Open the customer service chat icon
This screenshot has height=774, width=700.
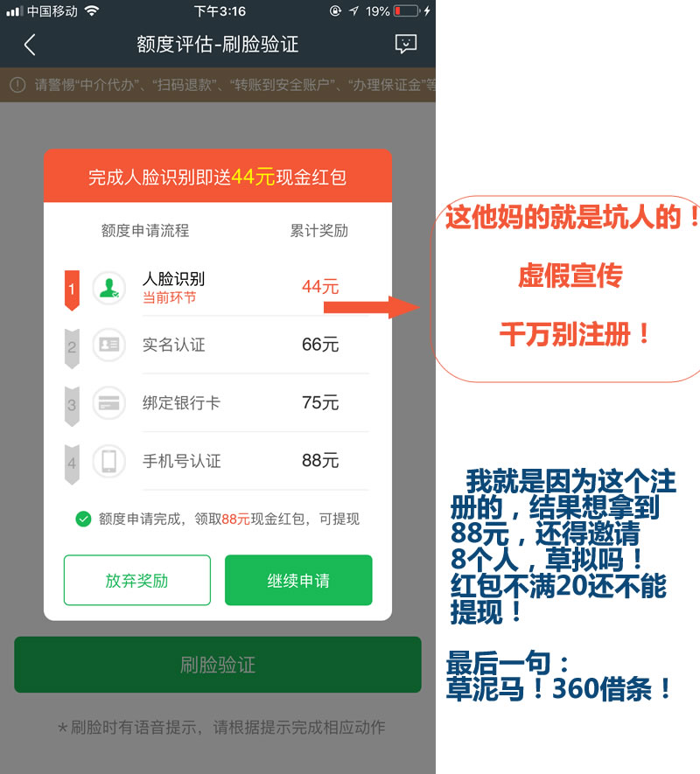[x=406, y=45]
